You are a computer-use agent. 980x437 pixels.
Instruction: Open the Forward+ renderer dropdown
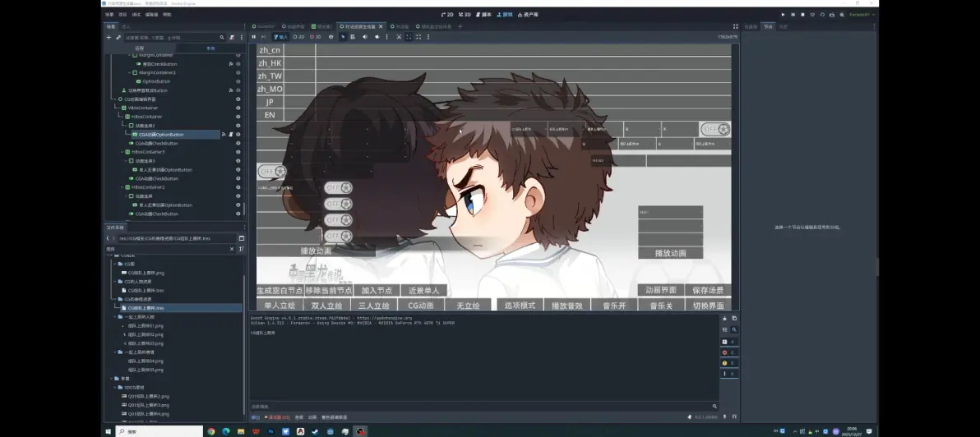tap(862, 14)
